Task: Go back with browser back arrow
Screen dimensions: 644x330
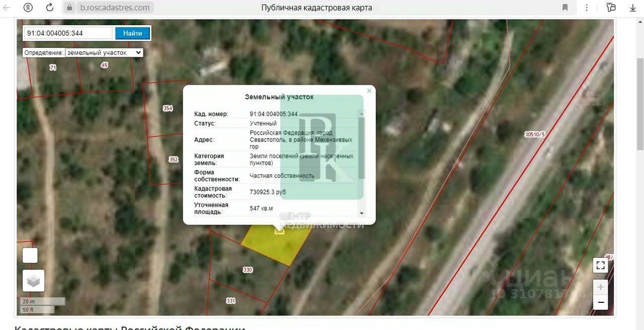Action: pyautogui.click(x=7, y=8)
